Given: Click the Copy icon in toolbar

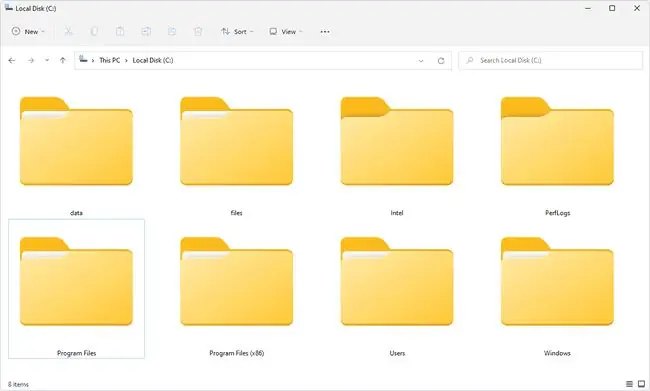Looking at the screenshot, I should click(94, 32).
